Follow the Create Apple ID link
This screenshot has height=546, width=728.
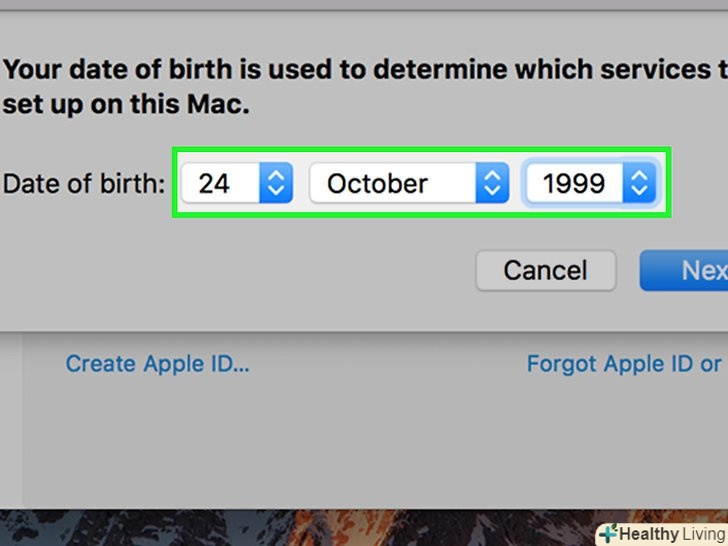coord(157,363)
